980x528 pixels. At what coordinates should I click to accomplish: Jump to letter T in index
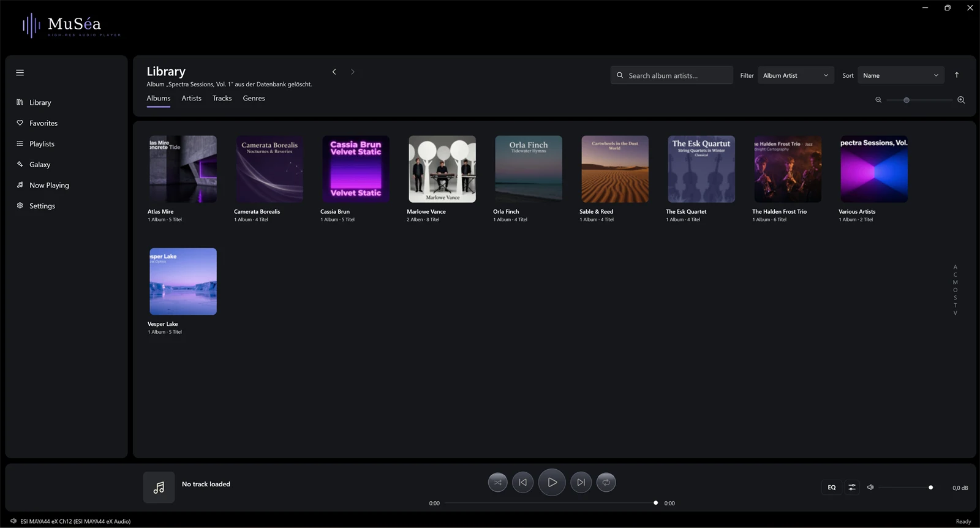(955, 305)
